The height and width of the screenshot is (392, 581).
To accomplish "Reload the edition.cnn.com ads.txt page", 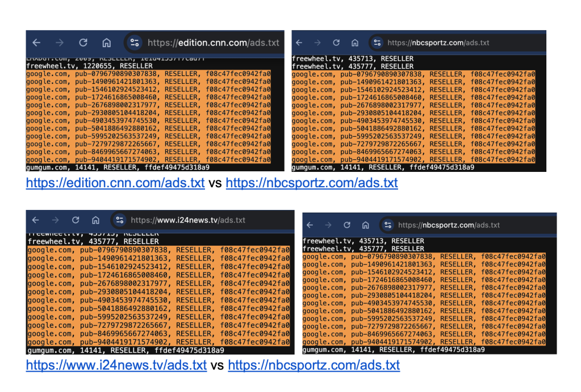I will point(83,43).
